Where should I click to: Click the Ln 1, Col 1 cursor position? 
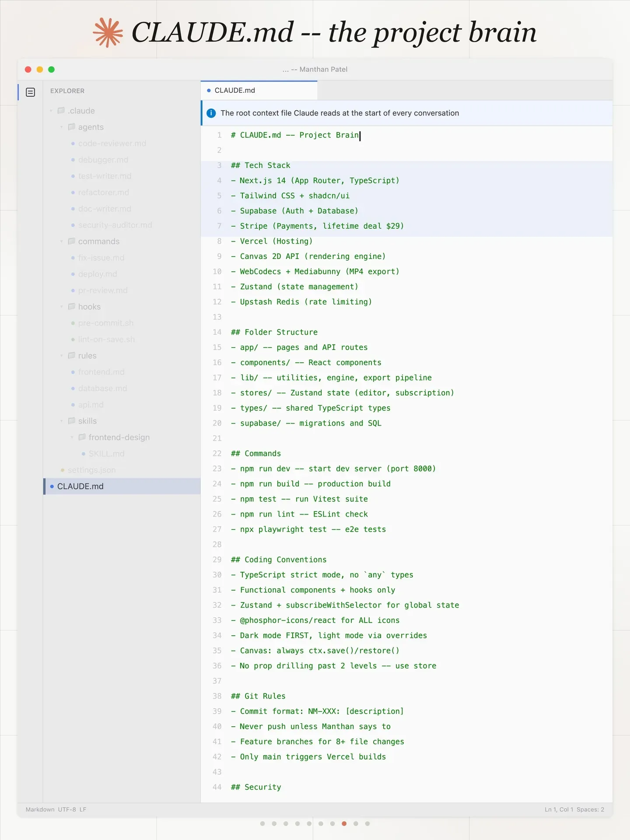pyautogui.click(x=559, y=809)
